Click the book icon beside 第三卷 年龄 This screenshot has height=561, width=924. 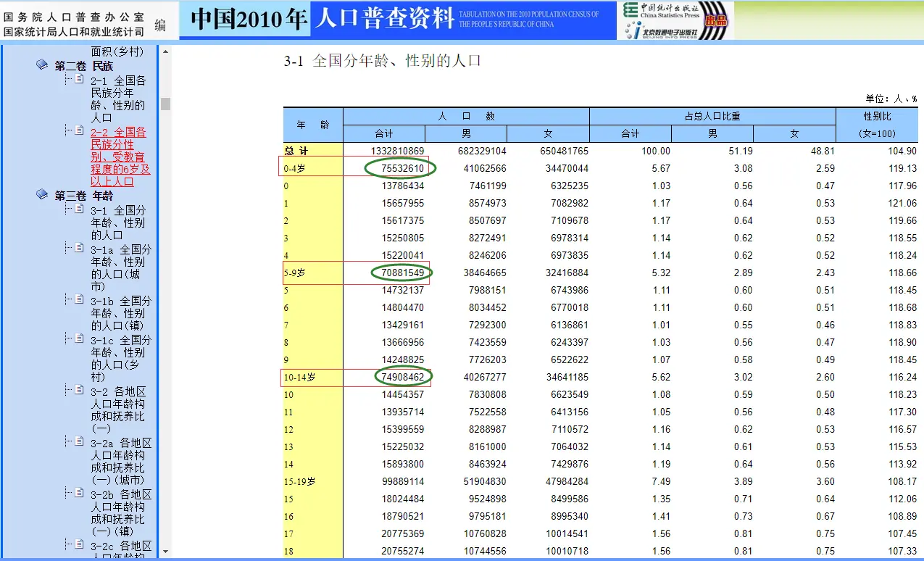[x=42, y=195]
